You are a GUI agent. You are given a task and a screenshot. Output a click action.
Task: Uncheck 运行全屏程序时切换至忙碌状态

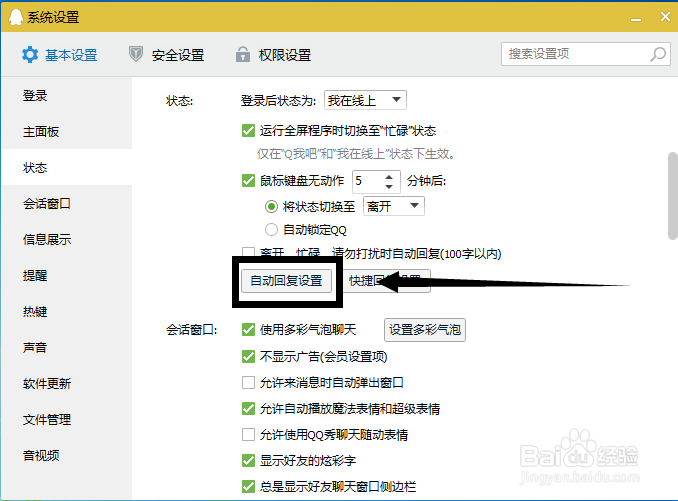[248, 131]
